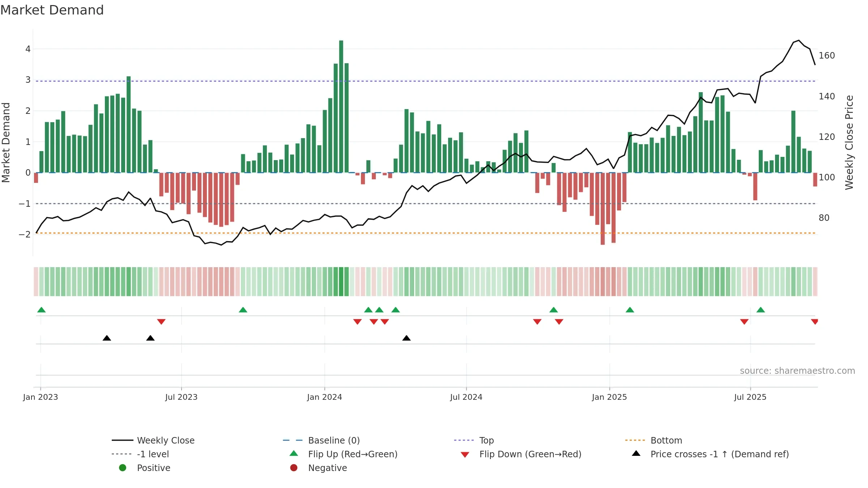Click the '120' right axis tick label

pyautogui.click(x=827, y=137)
